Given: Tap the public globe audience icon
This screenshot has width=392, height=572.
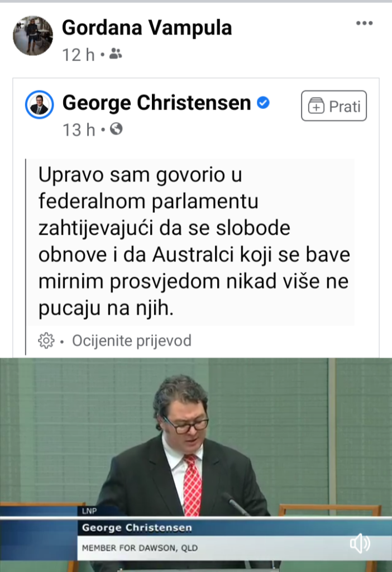Looking at the screenshot, I should [116, 129].
